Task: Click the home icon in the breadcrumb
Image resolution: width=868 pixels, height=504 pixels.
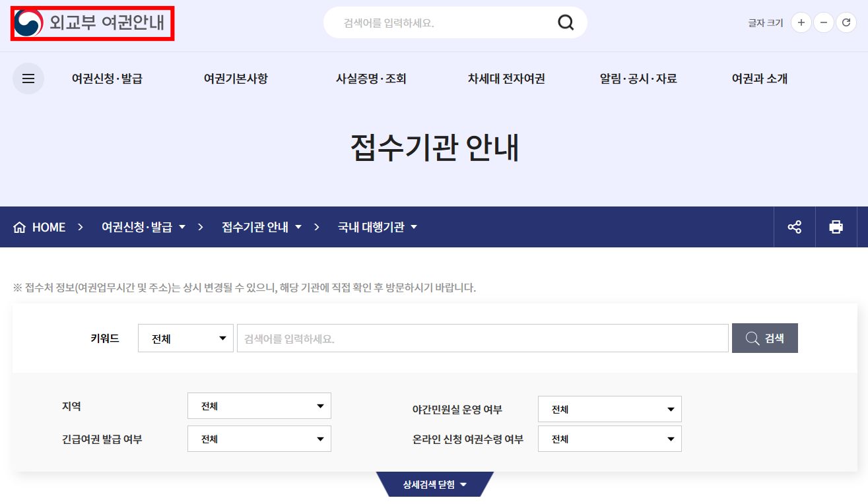Action: click(22, 226)
